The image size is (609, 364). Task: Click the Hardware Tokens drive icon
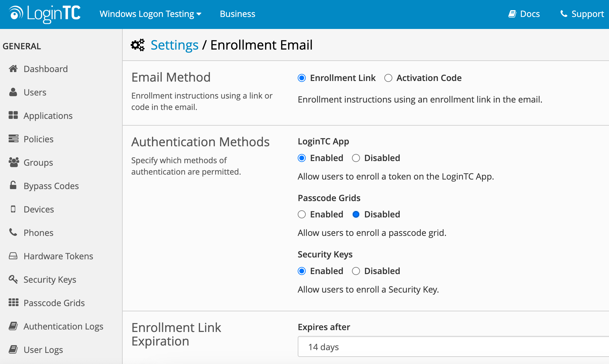pos(13,256)
